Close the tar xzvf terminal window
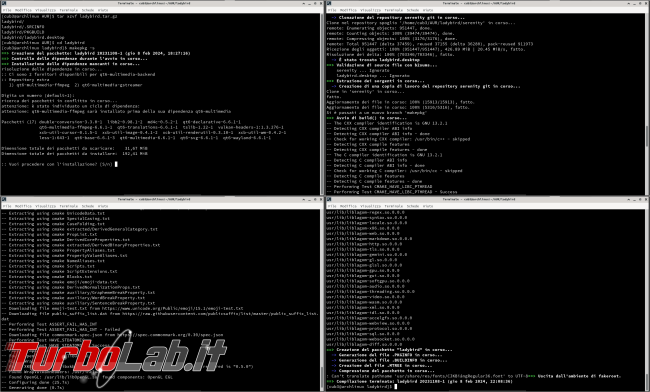Screen dimensions: 650x392 click(321, 3)
